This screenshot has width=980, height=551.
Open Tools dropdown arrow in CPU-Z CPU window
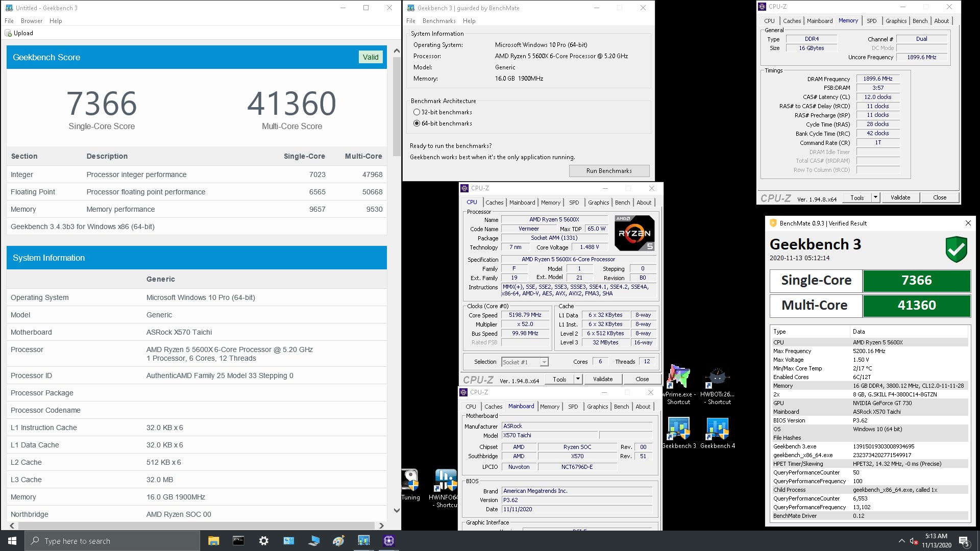[578, 379]
